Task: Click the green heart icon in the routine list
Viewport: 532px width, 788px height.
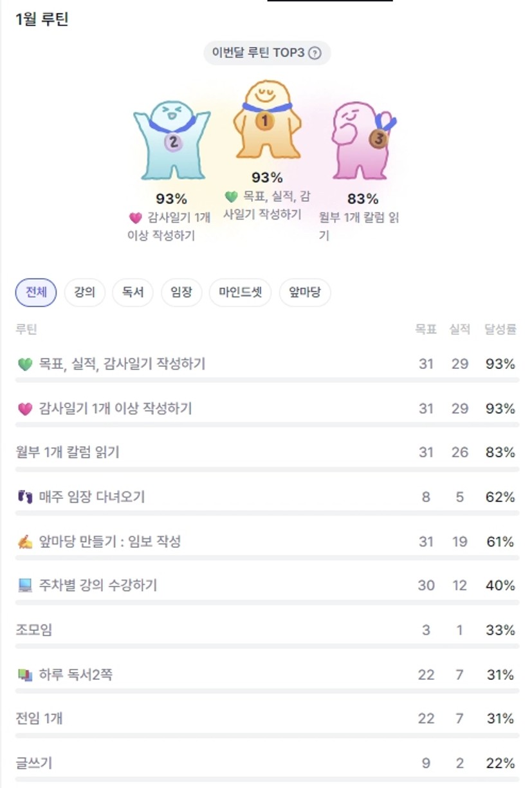Action: (x=25, y=364)
